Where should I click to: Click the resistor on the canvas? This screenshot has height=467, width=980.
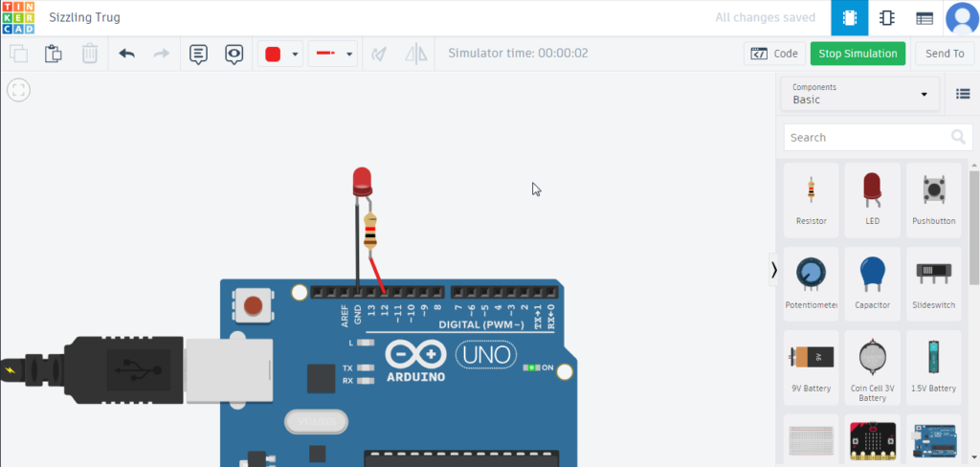tap(370, 231)
